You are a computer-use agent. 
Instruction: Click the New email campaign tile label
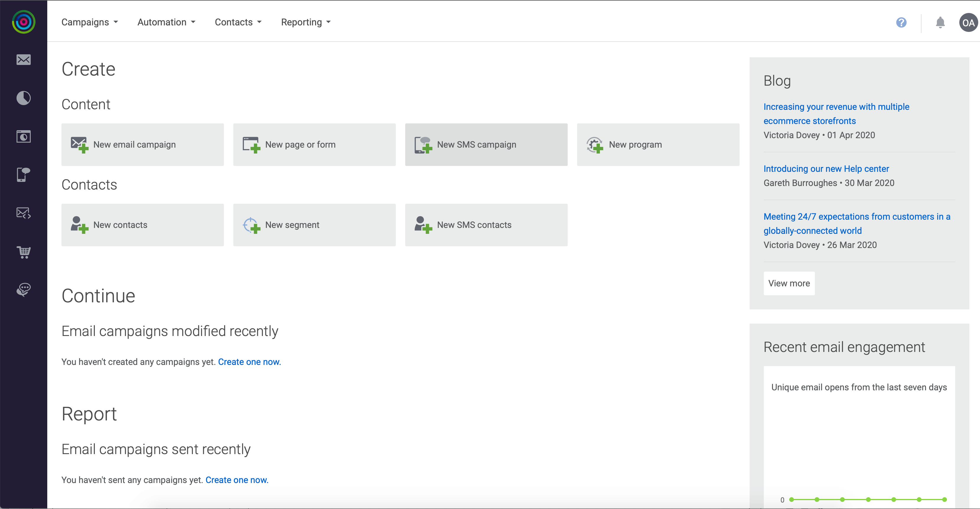coord(134,145)
